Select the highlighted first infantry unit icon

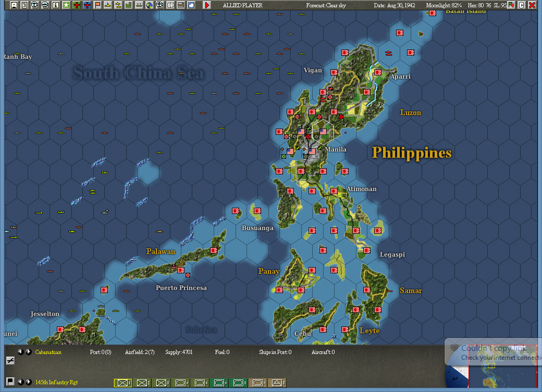pyautogui.click(x=123, y=383)
